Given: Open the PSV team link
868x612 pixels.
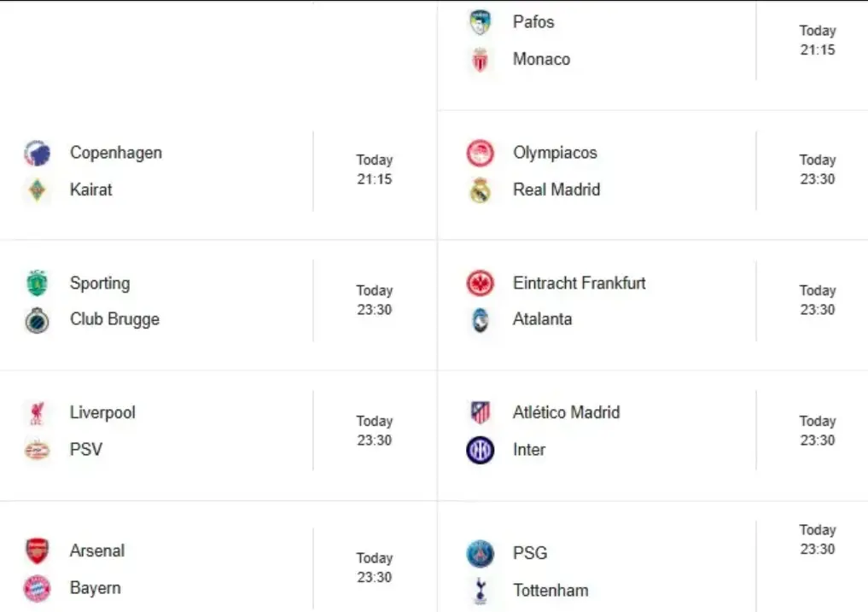Looking at the screenshot, I should 86,449.
